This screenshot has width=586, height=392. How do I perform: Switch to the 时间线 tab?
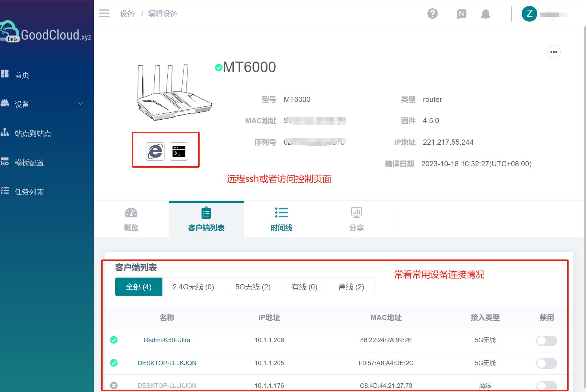tap(281, 219)
